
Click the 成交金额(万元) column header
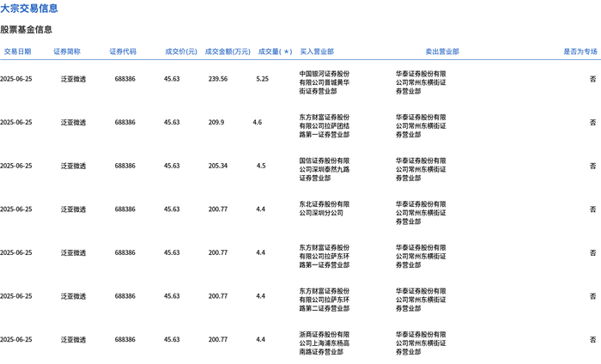[228, 52]
